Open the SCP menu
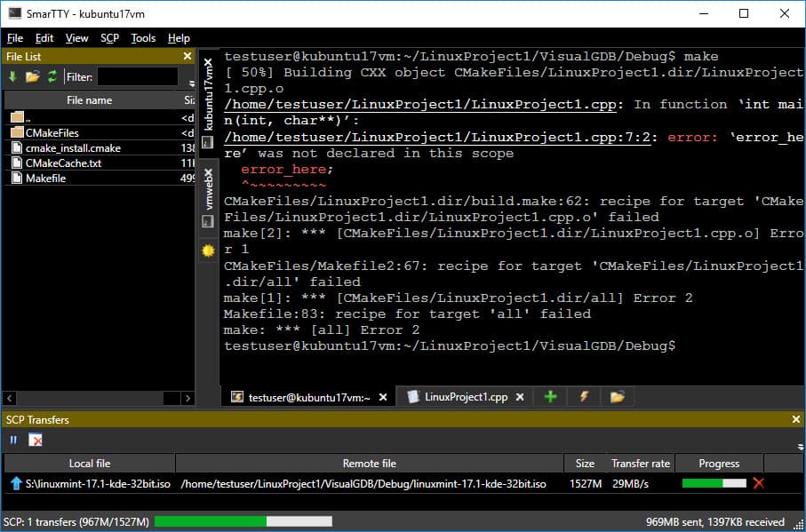The image size is (806, 532). 109,38
